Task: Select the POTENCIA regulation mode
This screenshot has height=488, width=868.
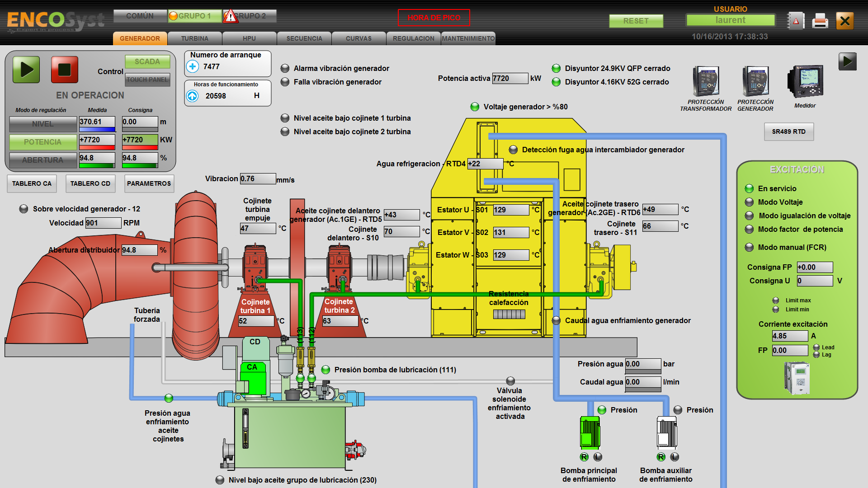Action: click(42, 142)
